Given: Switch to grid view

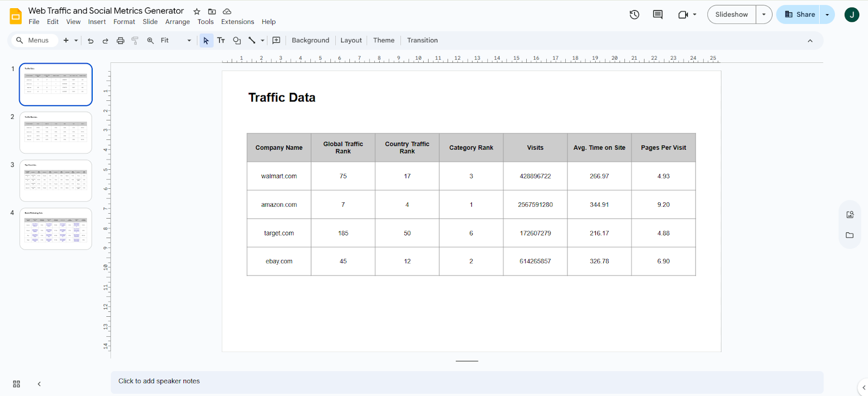Looking at the screenshot, I should click(x=16, y=384).
